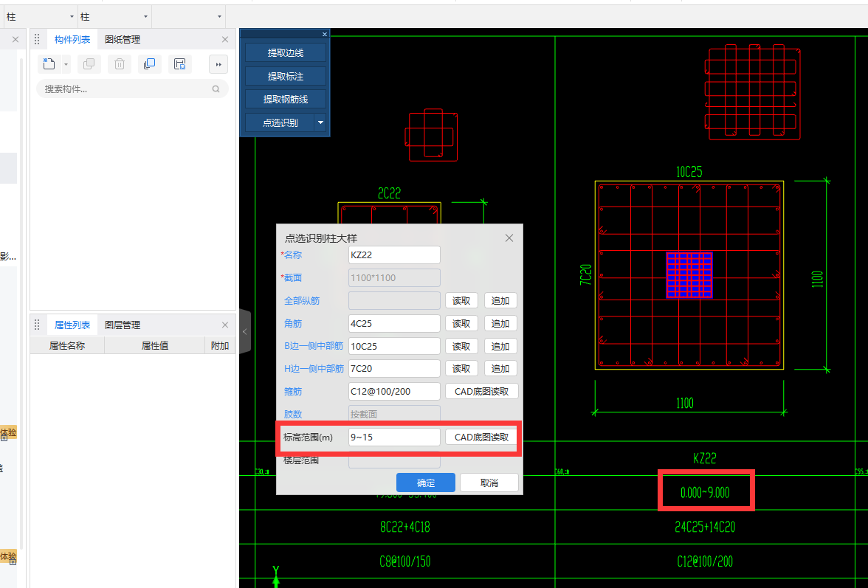Click the 提取标注 button
This screenshot has height=588, width=868.
click(x=286, y=76)
